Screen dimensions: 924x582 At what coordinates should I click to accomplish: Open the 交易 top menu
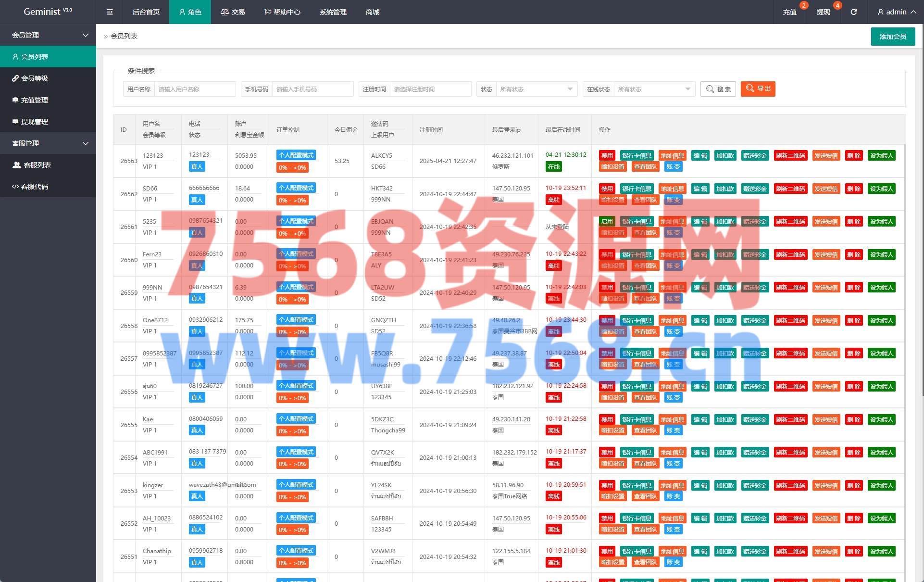[233, 12]
